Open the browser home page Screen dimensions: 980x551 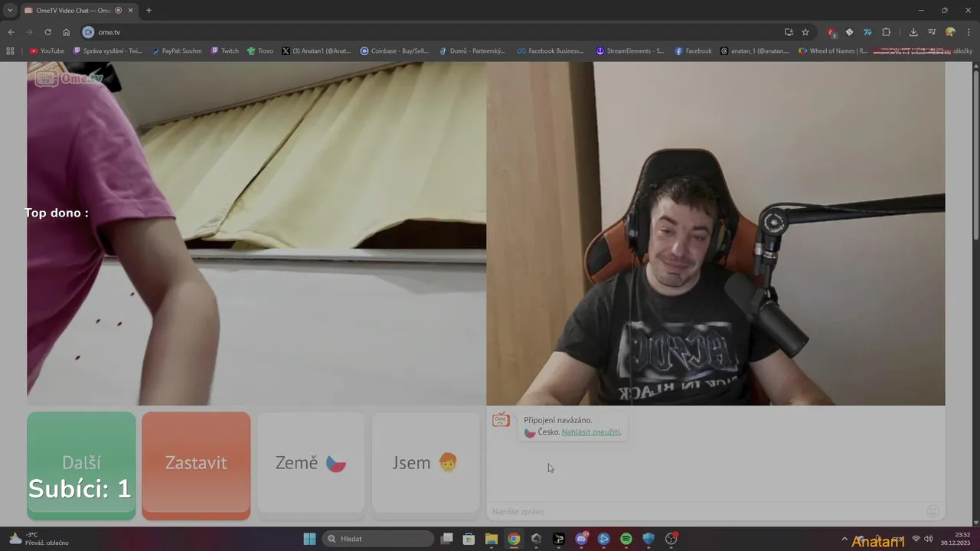click(x=66, y=32)
